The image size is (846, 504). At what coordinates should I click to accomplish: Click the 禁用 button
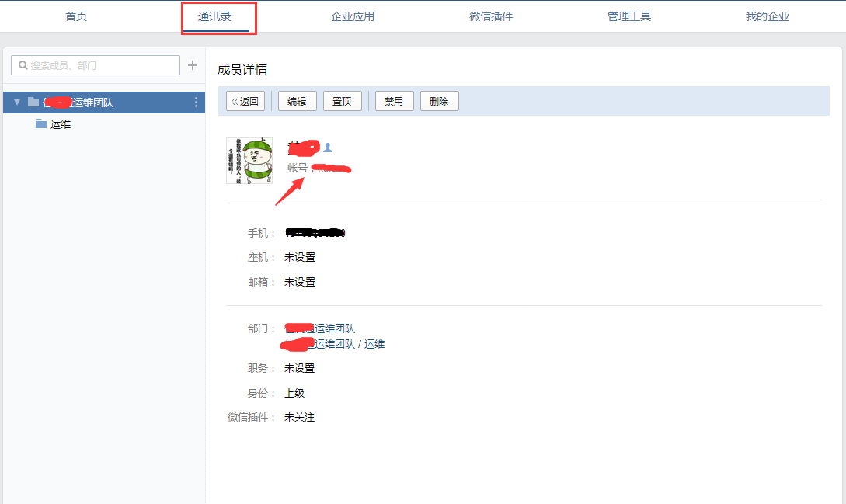coord(395,101)
